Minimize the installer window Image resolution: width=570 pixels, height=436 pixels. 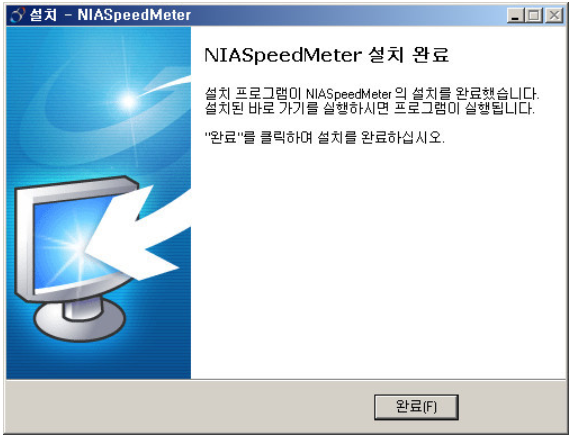(515, 16)
